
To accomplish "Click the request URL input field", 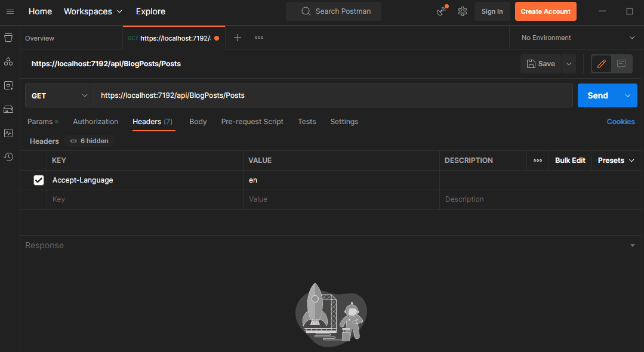I will [x=334, y=95].
